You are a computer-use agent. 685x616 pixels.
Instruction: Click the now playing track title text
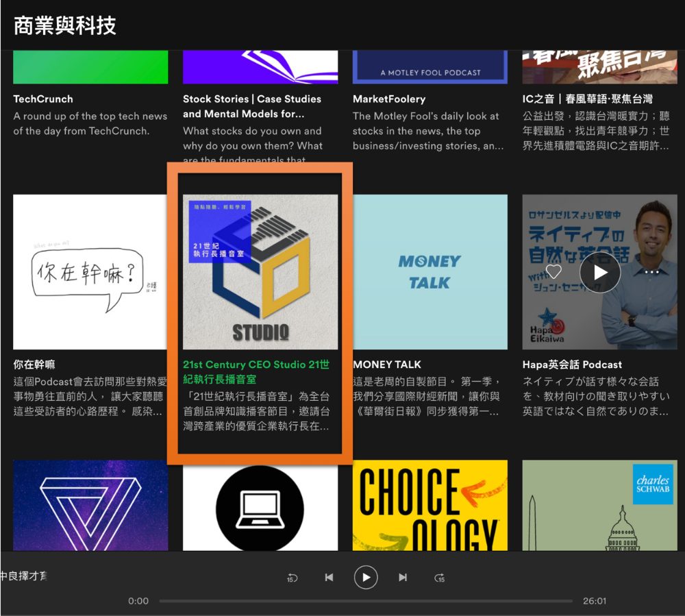click(x=24, y=576)
